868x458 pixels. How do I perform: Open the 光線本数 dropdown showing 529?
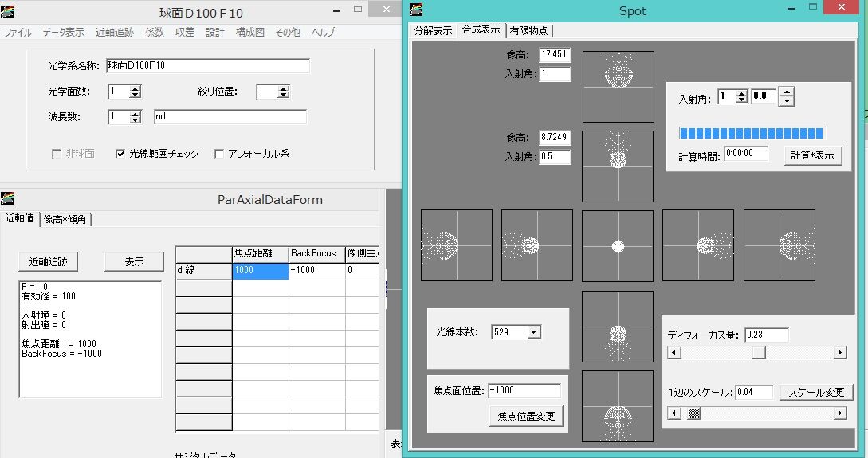(534, 332)
